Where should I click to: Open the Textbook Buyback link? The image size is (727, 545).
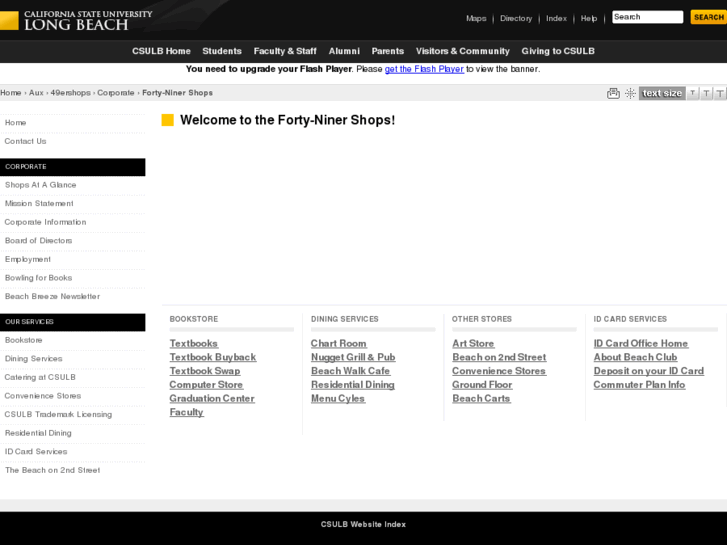point(213,358)
